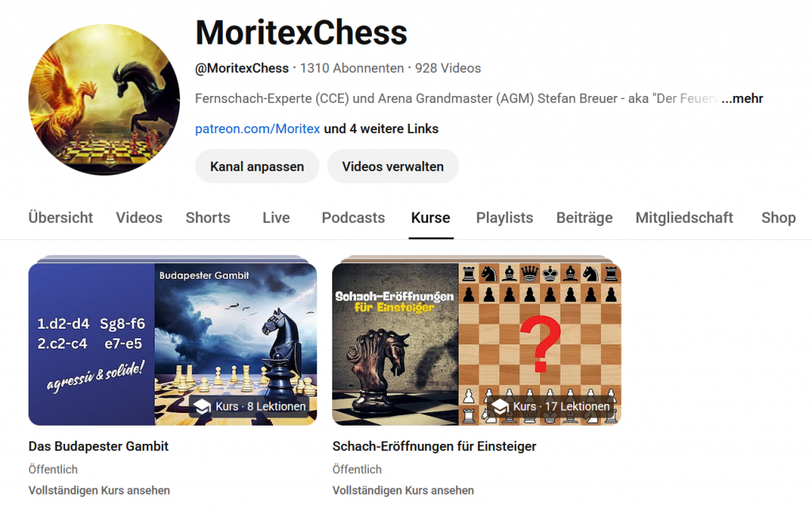Click the 'Schach-Eröffnungen für Einsteiger' course title
Image resolution: width=812 pixels, height=512 pixels.
pos(434,446)
